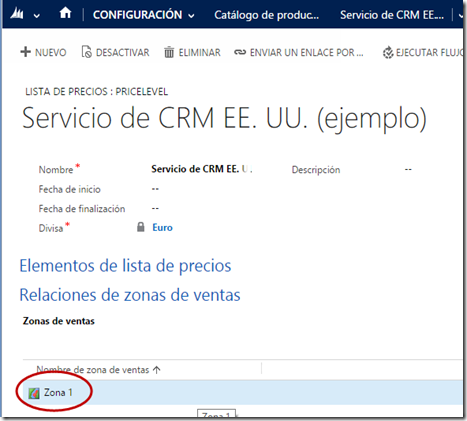Click the Nombre field value
Viewport: 467px width, 421px height.
click(x=202, y=169)
